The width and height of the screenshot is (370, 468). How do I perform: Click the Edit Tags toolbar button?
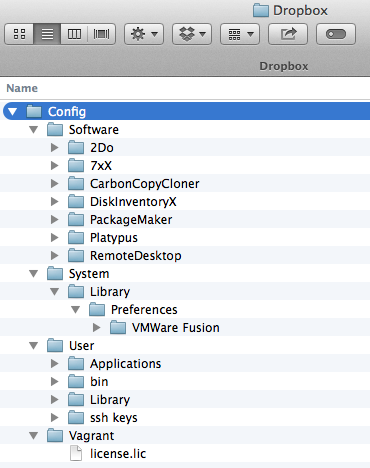pyautogui.click(x=336, y=34)
